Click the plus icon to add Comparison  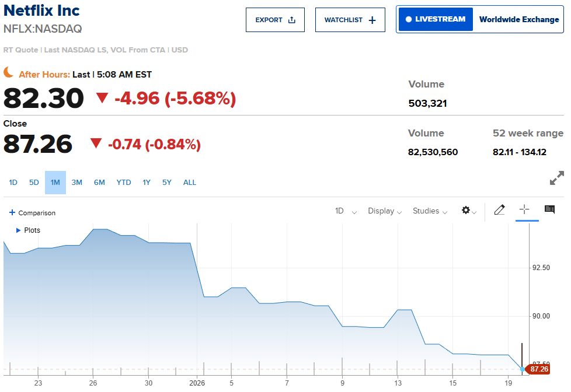point(12,213)
